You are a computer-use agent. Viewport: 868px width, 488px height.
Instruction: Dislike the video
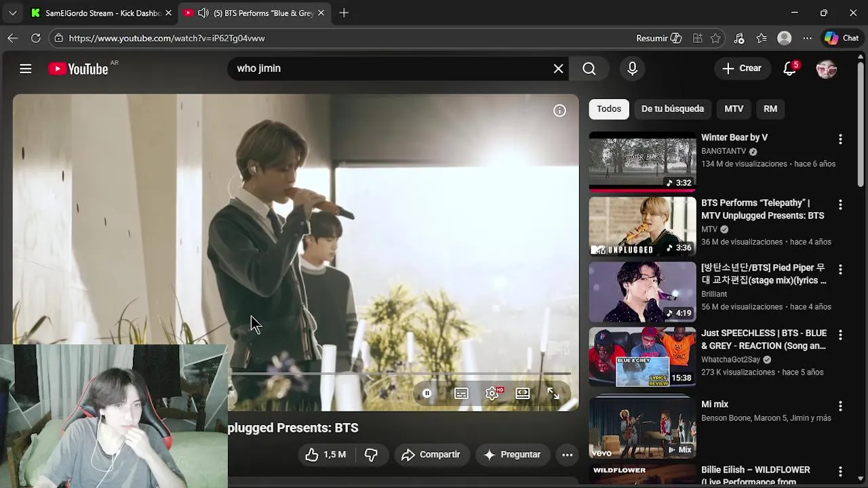[371, 455]
